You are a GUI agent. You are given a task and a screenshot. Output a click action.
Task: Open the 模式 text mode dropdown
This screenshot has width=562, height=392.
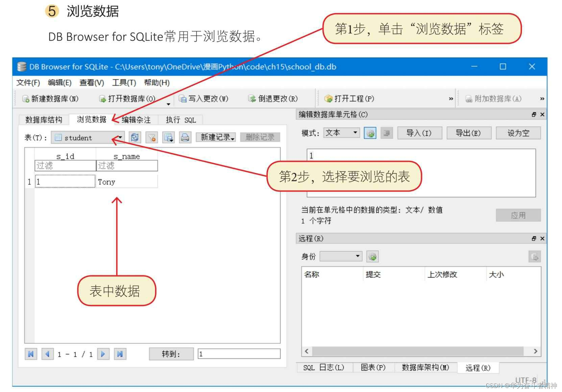click(x=341, y=133)
